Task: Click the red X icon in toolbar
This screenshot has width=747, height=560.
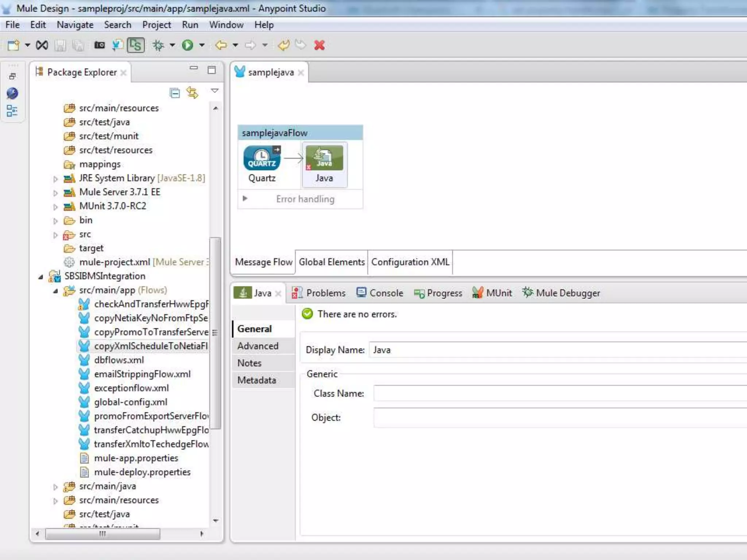Action: tap(320, 45)
